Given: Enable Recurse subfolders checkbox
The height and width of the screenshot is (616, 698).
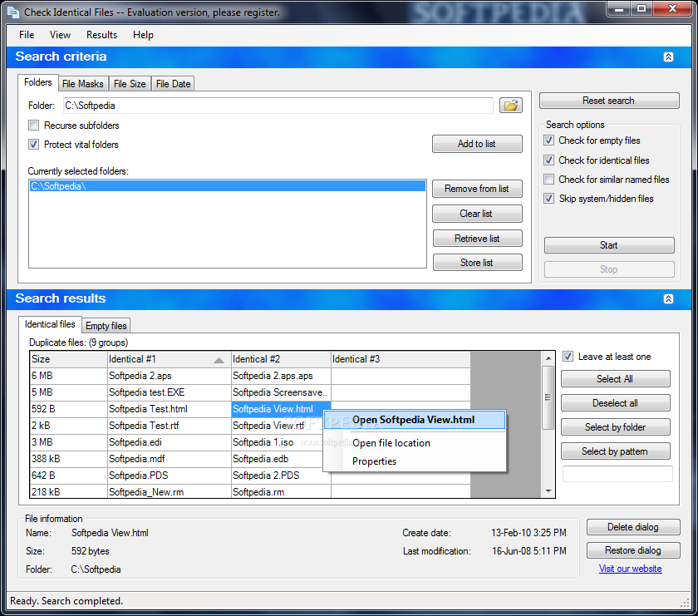Looking at the screenshot, I should click(x=34, y=126).
